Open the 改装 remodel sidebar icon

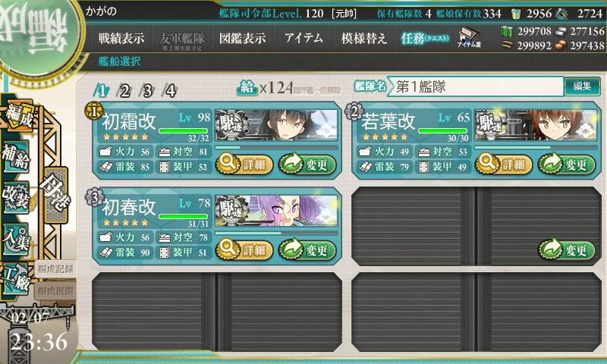coord(16,196)
